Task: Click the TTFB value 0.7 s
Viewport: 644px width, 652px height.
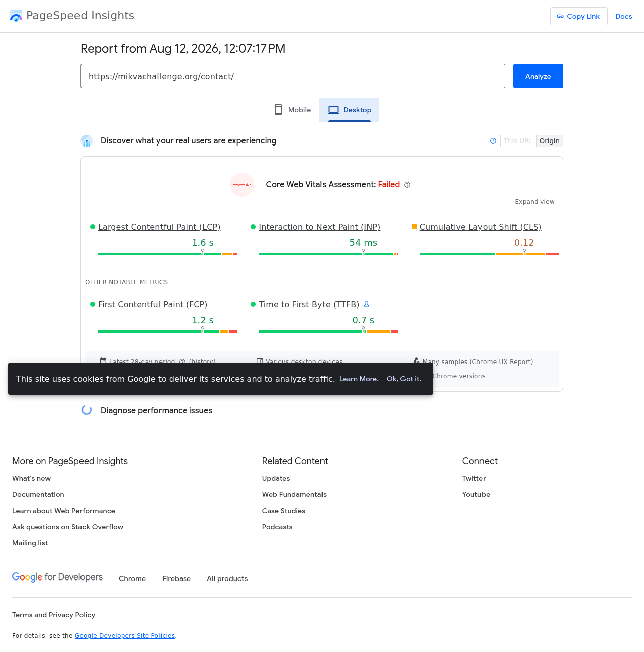Action: click(363, 320)
